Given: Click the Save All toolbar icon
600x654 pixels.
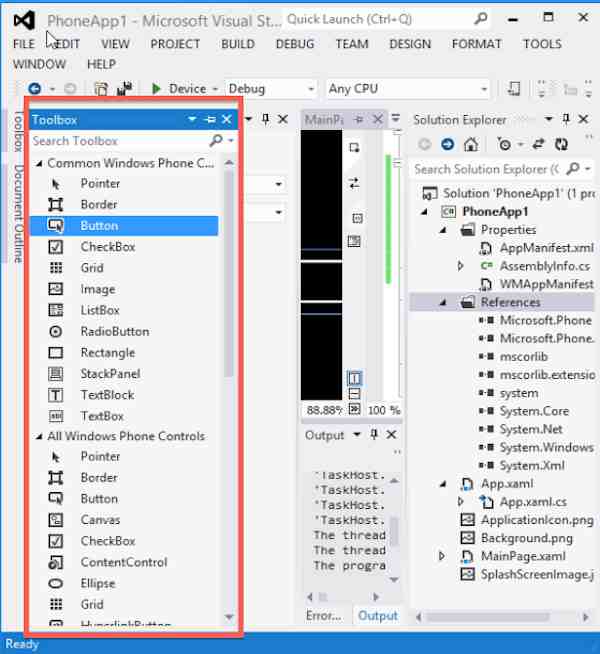Looking at the screenshot, I should 124,88.
